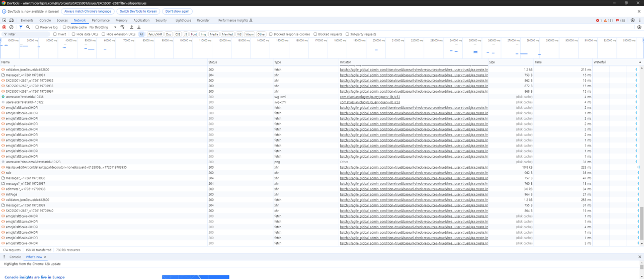Filter requests by Img type
The width and height of the screenshot is (644, 279).
[203, 34]
